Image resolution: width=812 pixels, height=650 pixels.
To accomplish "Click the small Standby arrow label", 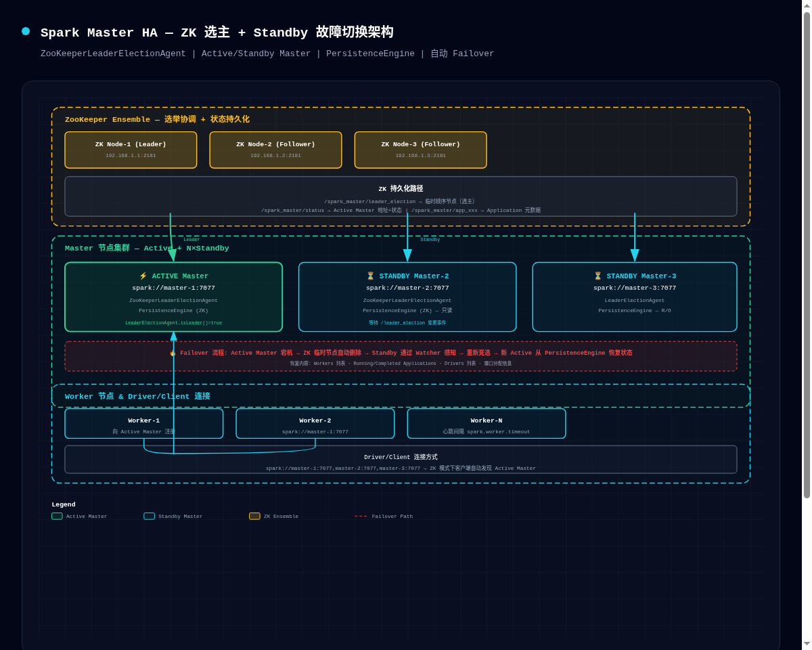I will 430,240.
